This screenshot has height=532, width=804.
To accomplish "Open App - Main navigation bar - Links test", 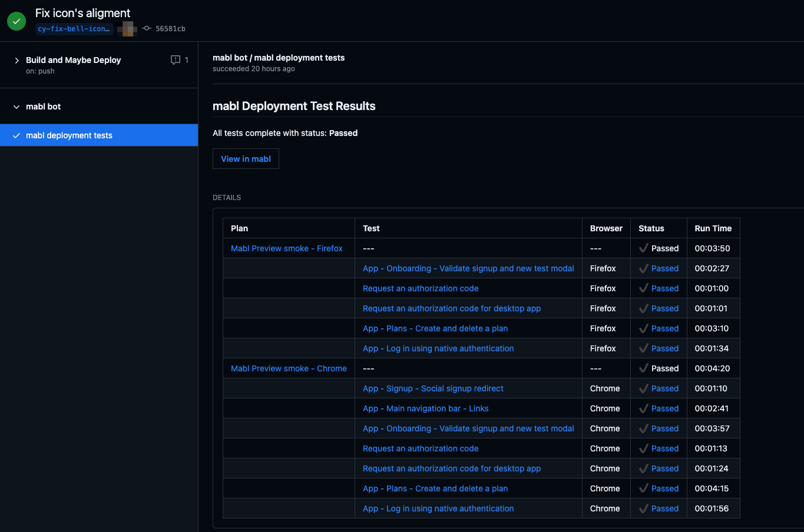I will 425,408.
